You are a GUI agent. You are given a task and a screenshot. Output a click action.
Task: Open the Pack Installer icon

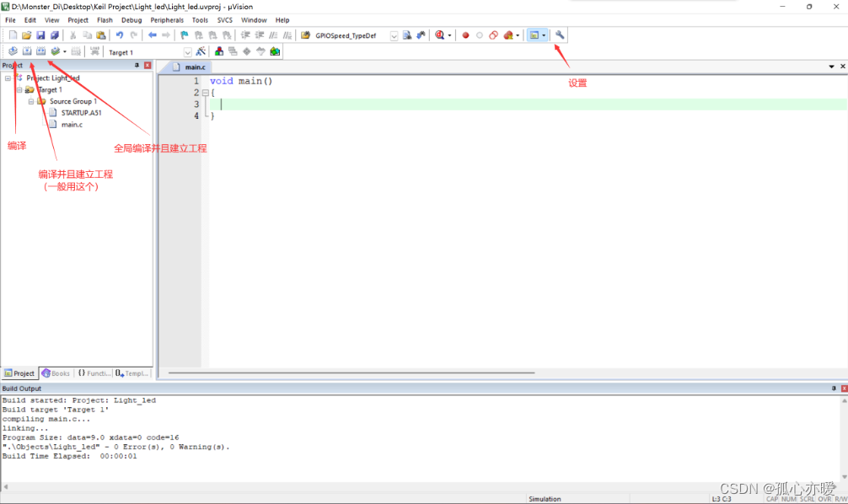pos(275,51)
